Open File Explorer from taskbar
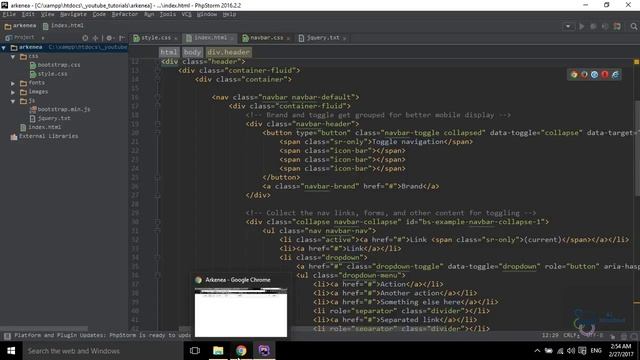The image size is (640, 360). [x=218, y=351]
